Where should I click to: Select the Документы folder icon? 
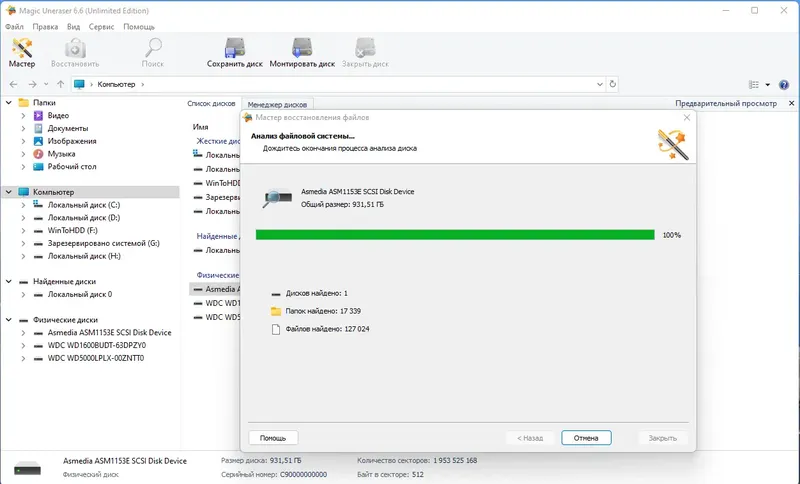point(38,129)
